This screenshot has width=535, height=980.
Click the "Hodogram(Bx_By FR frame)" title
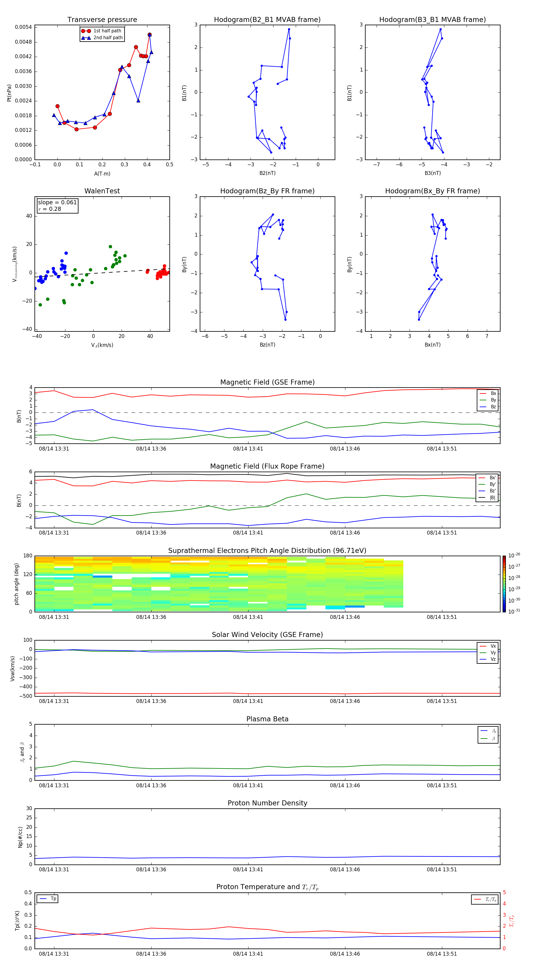(x=432, y=191)
